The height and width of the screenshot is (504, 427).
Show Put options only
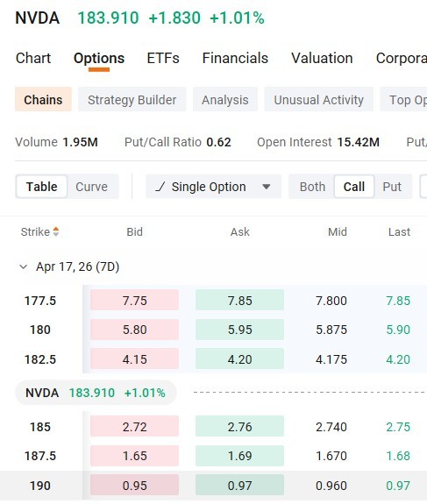(392, 187)
